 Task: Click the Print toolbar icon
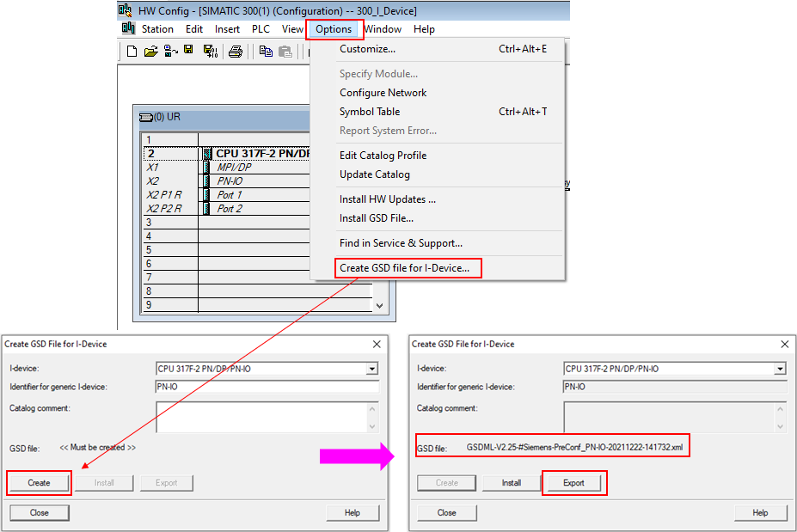tap(236, 52)
